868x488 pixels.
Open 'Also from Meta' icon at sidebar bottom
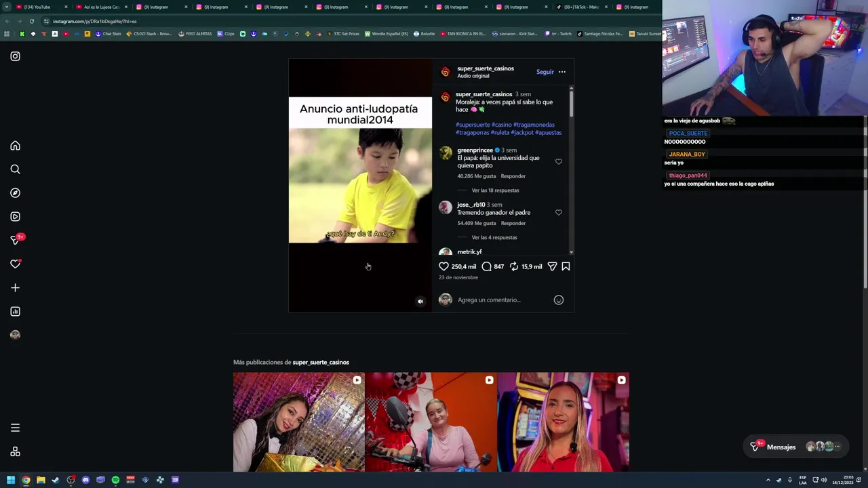15,452
